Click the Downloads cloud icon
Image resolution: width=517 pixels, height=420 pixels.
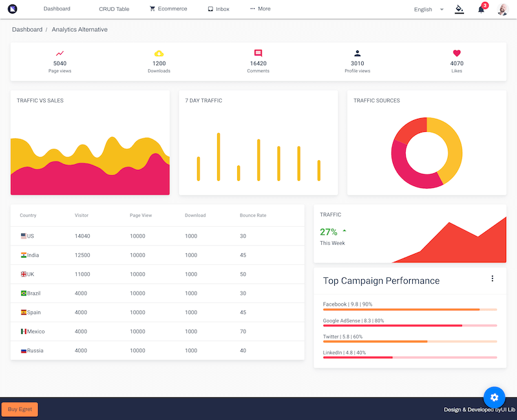tap(159, 54)
